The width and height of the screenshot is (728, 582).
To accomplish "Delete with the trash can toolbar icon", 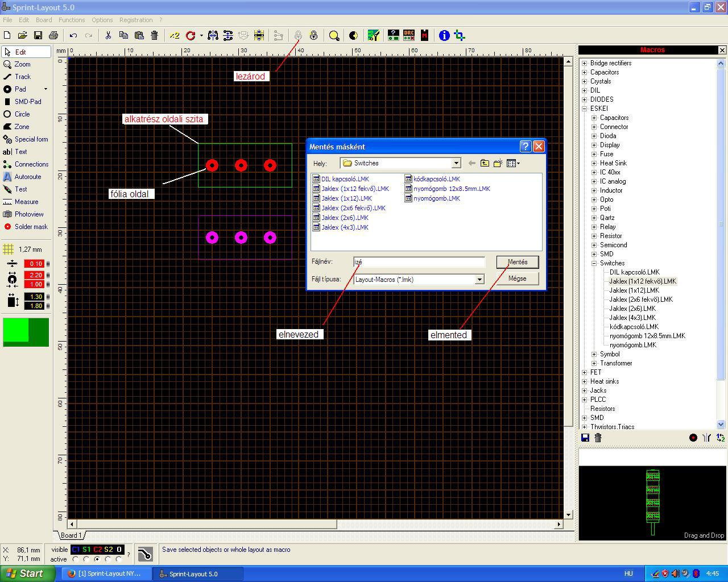I will (154, 35).
